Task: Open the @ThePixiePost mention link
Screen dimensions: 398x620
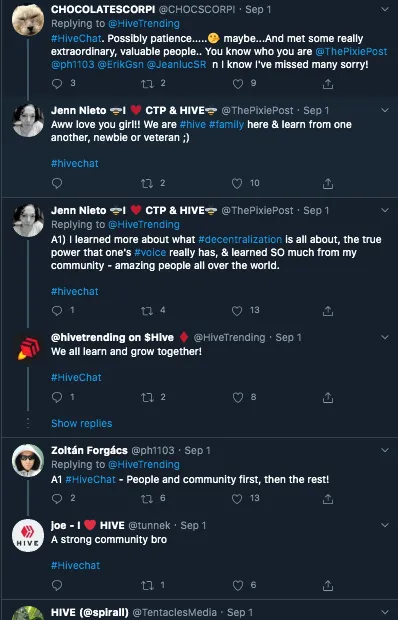Action: 351,52
